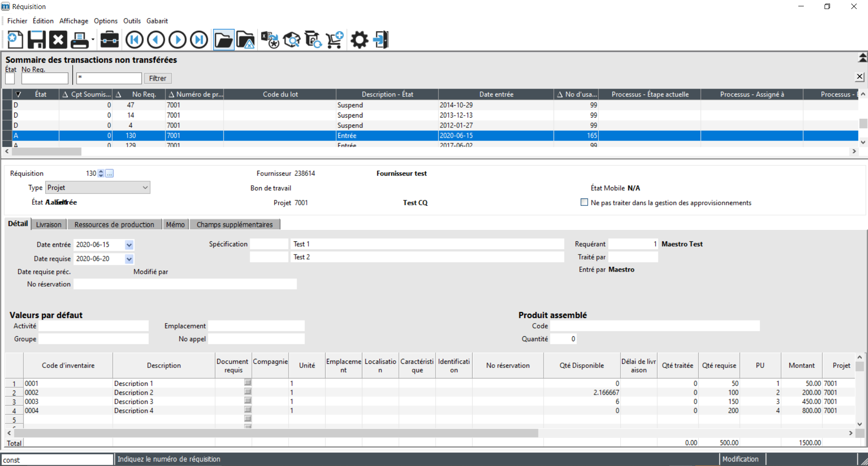
Task: Click the printer icon
Action: pos(80,40)
